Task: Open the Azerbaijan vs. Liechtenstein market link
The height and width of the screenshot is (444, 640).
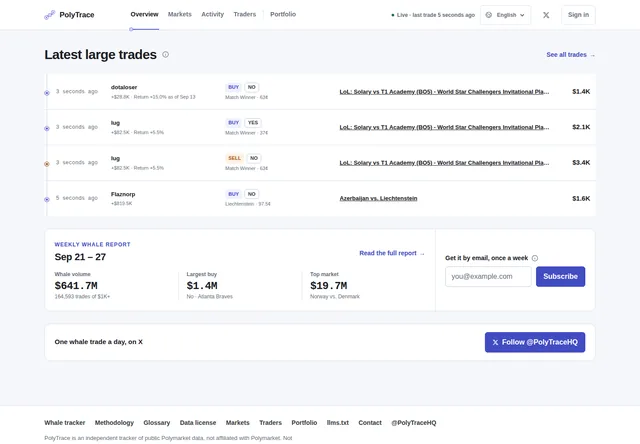Action: pyautogui.click(x=378, y=198)
